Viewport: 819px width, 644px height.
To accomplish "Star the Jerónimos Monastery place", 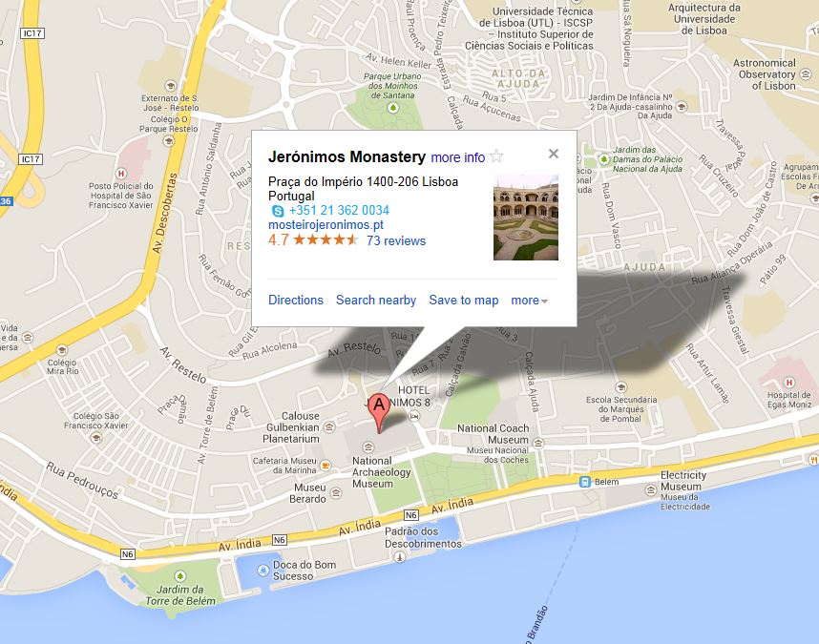I will tap(496, 156).
